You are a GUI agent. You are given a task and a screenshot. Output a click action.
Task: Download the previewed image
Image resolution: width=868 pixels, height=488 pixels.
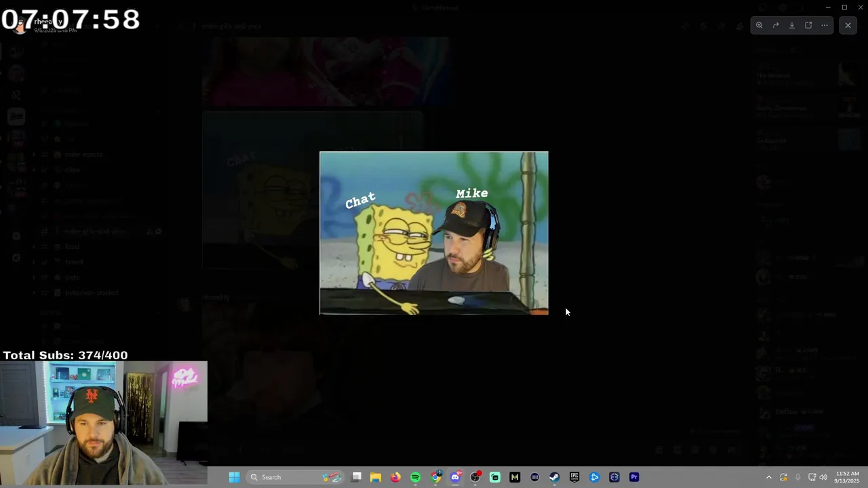coord(792,25)
